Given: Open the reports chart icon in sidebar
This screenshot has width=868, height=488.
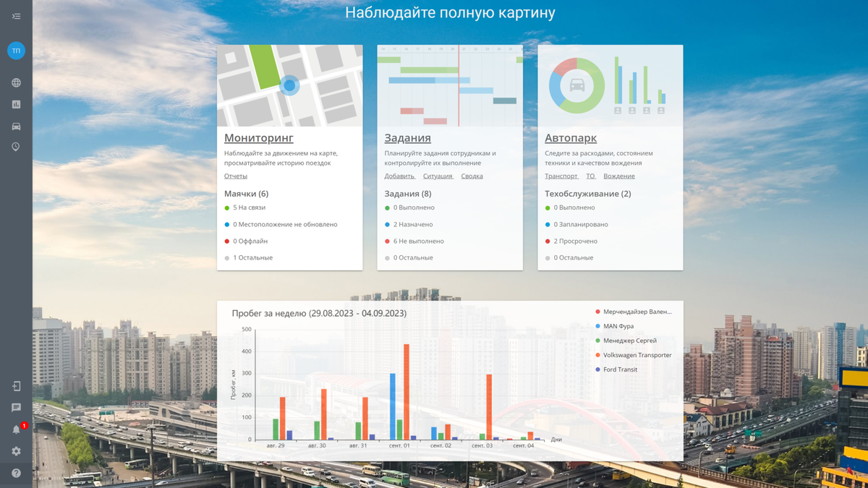Looking at the screenshot, I should coord(16,105).
